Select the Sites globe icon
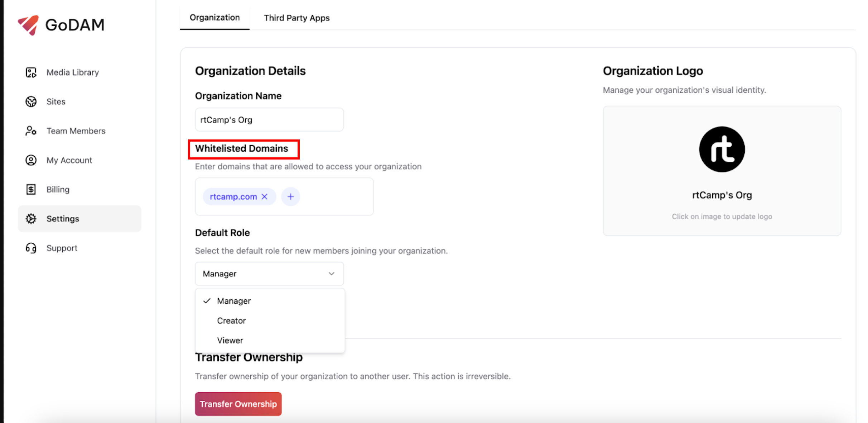Screen dimensions: 868x423 pos(31,101)
